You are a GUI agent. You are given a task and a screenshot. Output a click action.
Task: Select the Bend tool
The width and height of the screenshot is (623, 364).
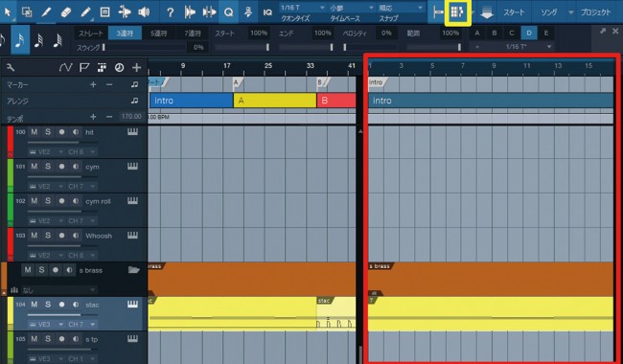point(125,11)
